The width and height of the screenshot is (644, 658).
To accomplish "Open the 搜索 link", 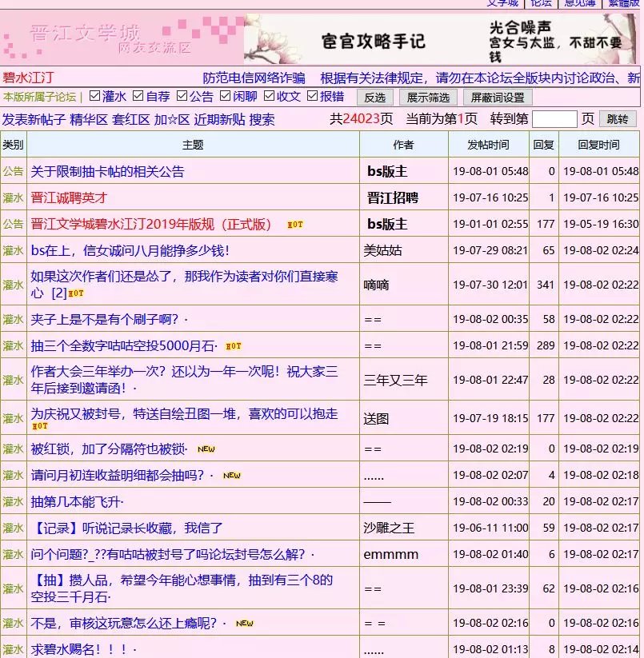I will point(262,119).
